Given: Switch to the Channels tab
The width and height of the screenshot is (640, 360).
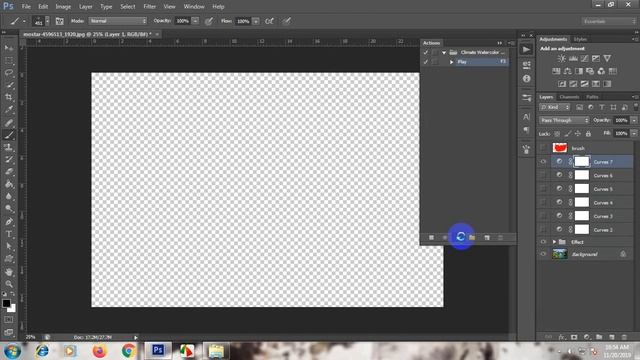Looking at the screenshot, I should click(x=569, y=97).
